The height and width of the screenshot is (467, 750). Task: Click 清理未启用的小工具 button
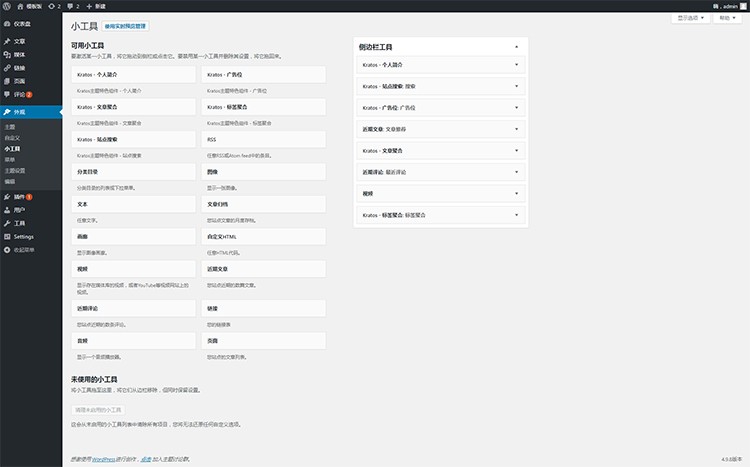click(x=98, y=410)
